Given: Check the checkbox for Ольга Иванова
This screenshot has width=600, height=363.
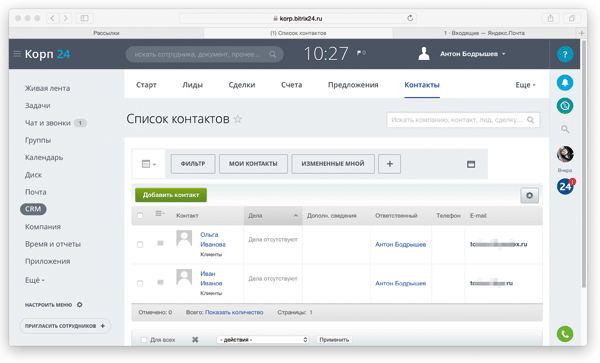Looking at the screenshot, I should (140, 244).
